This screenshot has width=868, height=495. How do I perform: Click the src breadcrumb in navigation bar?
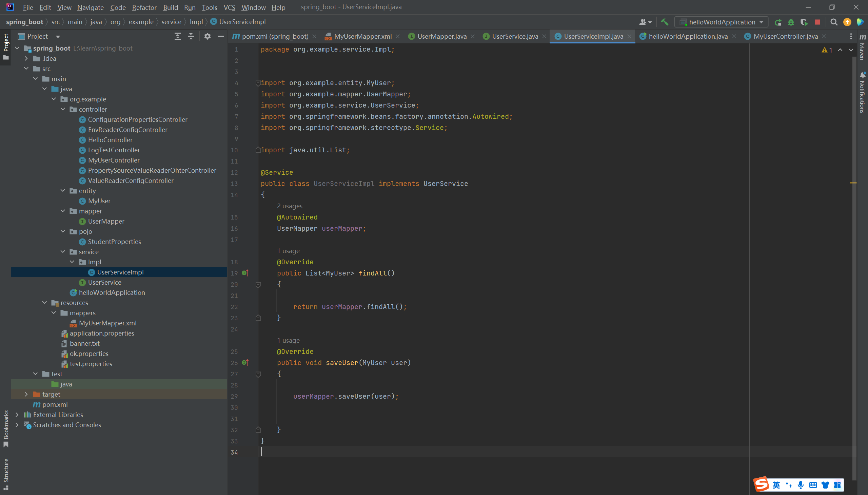[55, 22]
